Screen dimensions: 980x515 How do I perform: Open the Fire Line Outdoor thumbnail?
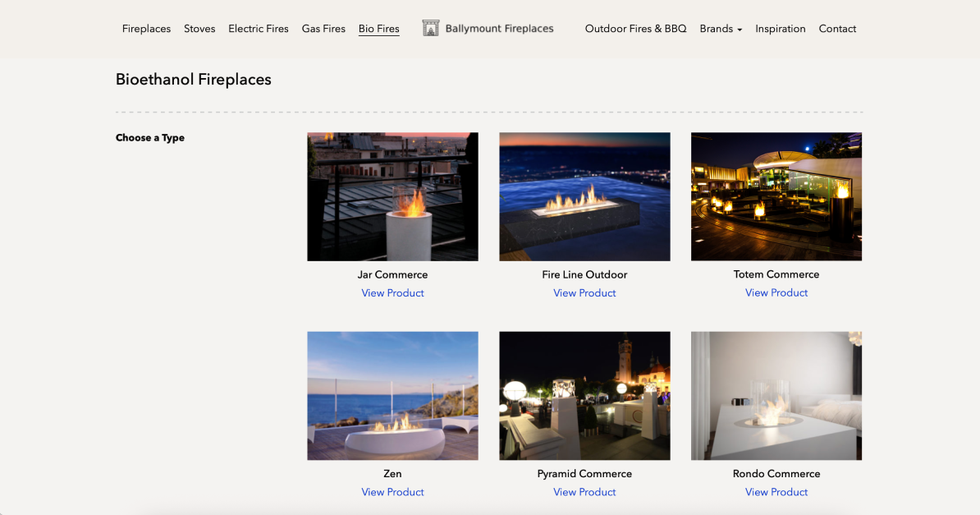(584, 197)
